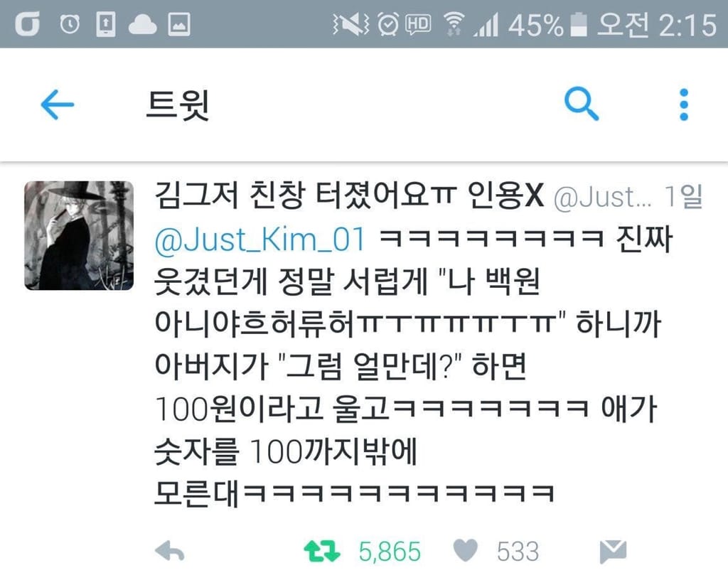Toggle the green retweet icon
728x580 pixels.
(x=322, y=552)
